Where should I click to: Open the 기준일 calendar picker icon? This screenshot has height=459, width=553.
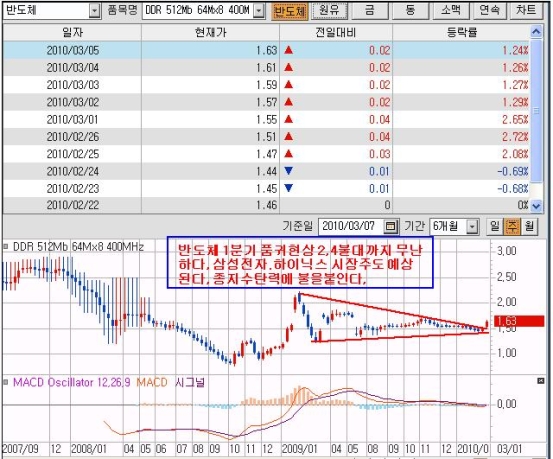tap(391, 226)
